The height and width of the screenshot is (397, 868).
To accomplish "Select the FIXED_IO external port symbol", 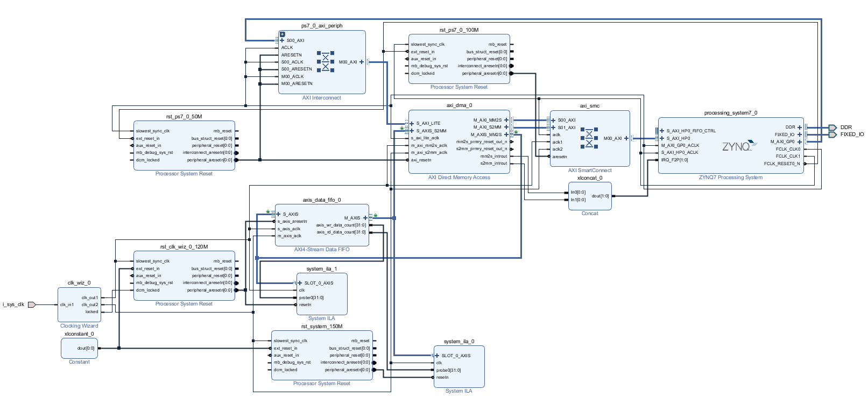I will (x=832, y=134).
